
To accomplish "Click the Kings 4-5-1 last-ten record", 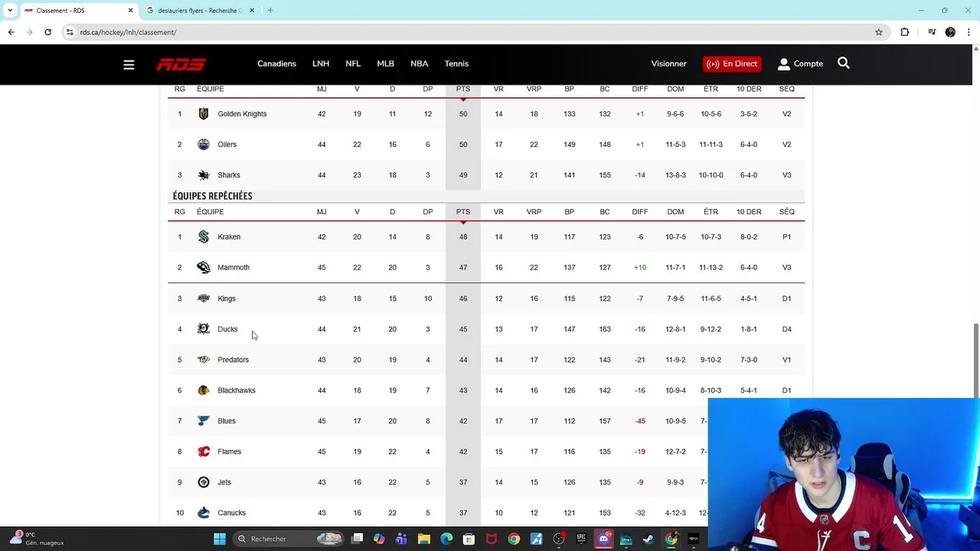I will click(749, 298).
